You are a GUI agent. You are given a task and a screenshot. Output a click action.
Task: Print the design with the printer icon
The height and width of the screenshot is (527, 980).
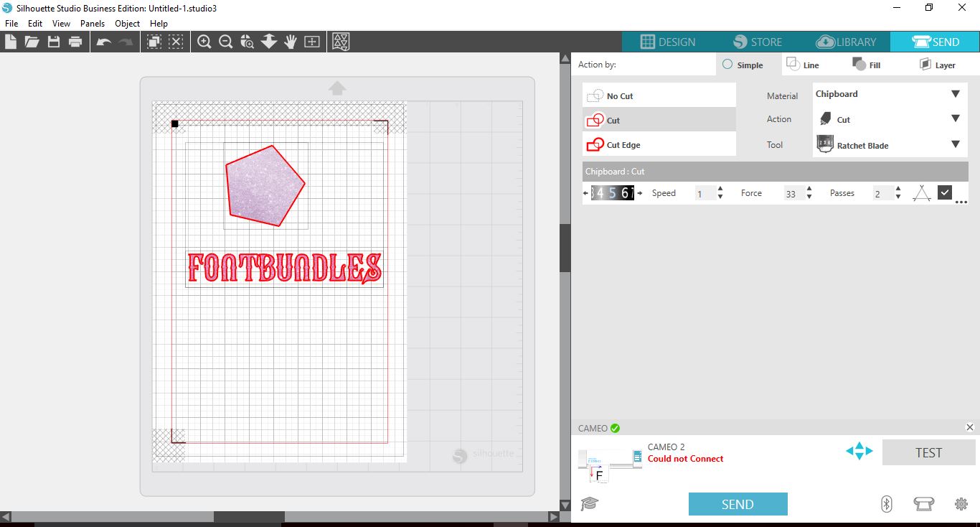(x=75, y=42)
